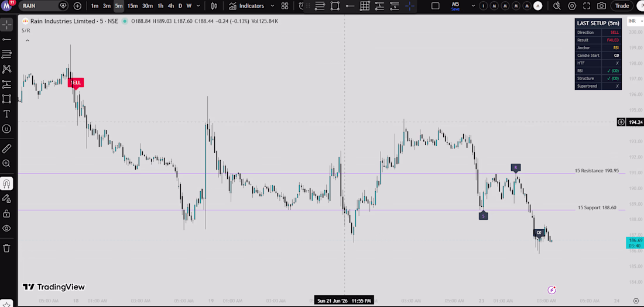Switch to the 4h timeframe

pyautogui.click(x=171, y=6)
